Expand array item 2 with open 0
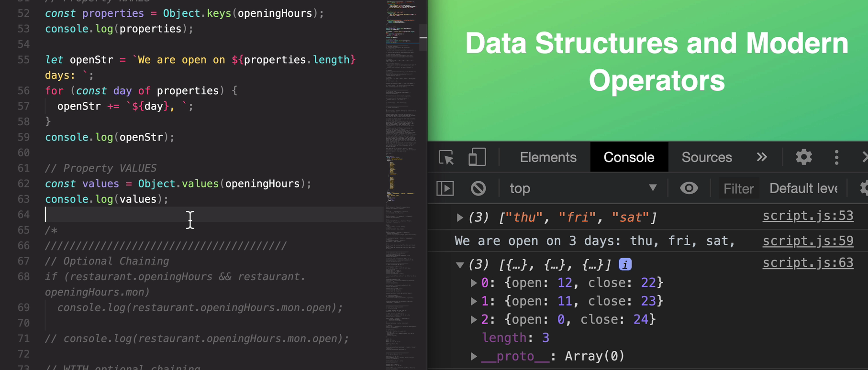 click(473, 319)
